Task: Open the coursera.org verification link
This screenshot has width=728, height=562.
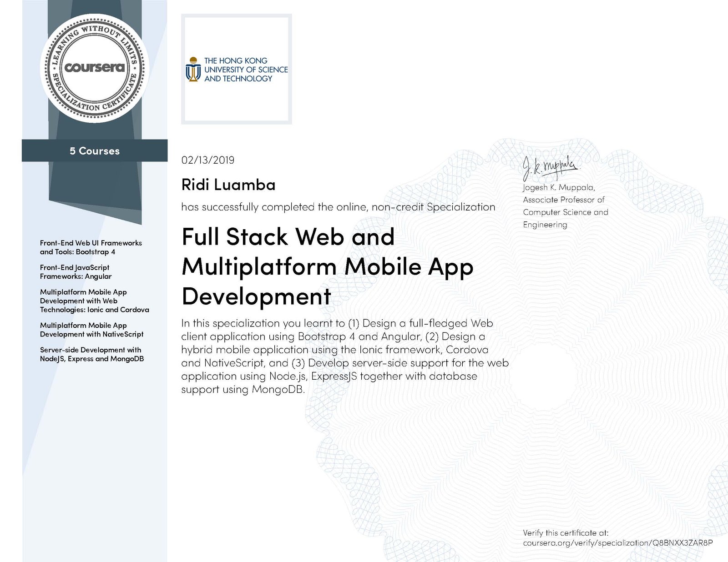Action: pos(617,543)
